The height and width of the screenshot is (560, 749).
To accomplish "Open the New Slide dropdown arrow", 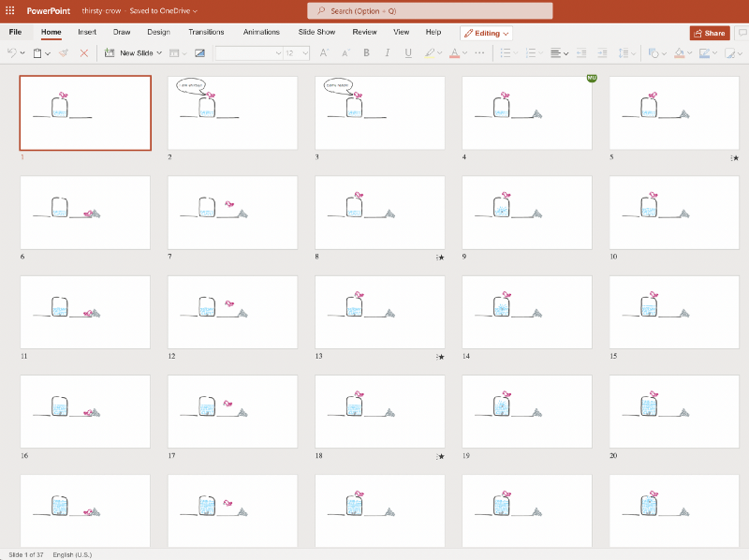I will [159, 53].
